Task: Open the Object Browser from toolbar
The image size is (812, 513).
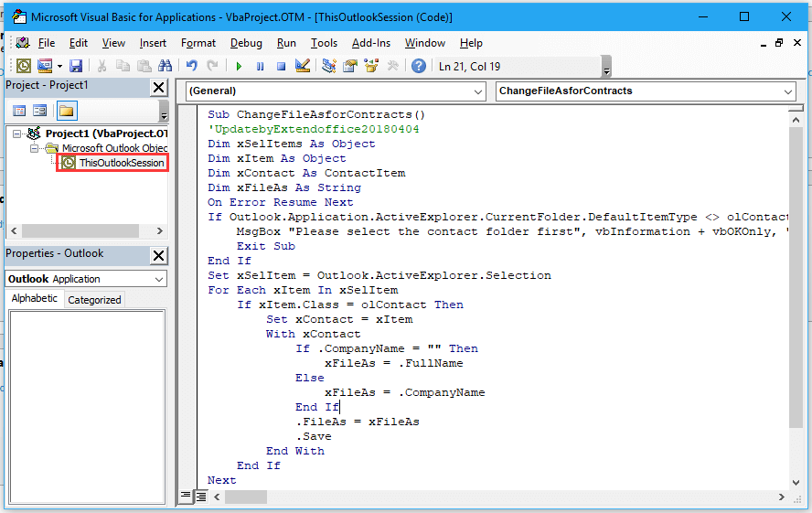Action: tap(372, 66)
